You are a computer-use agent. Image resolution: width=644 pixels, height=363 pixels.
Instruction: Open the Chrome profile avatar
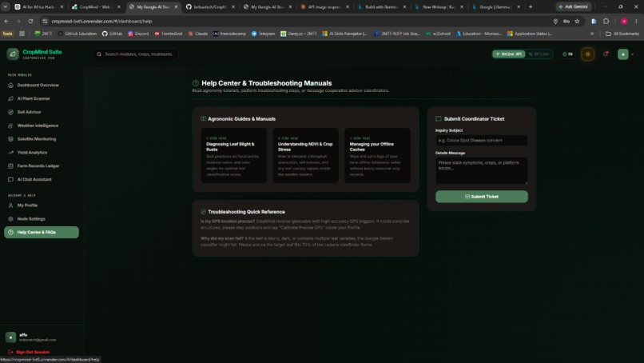tap(624, 21)
